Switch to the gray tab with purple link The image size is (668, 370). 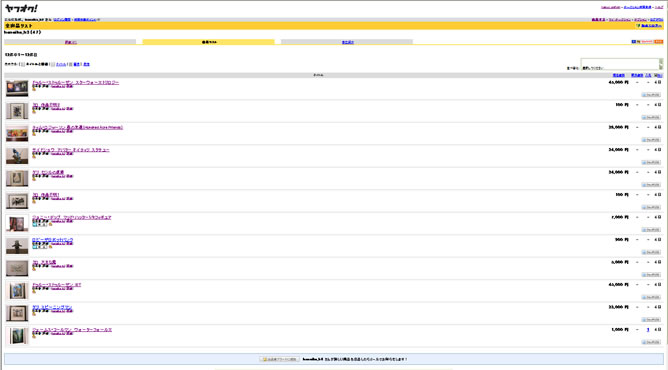pos(70,42)
